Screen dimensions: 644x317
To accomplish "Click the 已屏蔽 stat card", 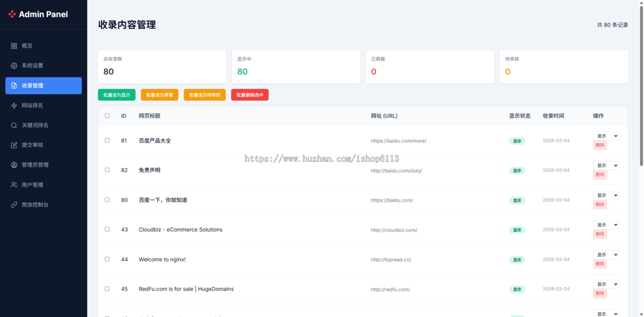I will coord(430,67).
